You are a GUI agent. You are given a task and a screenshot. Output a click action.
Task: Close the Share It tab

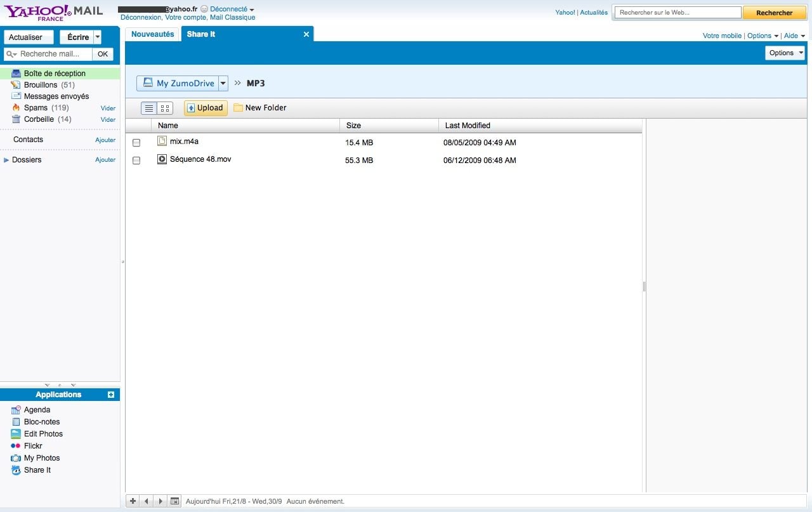point(306,34)
